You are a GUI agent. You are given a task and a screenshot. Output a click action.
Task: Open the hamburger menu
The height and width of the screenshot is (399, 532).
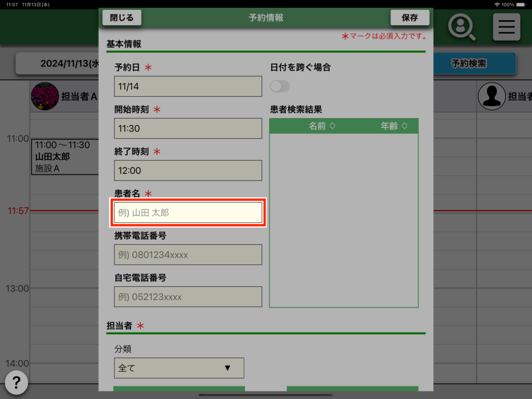[x=506, y=27]
